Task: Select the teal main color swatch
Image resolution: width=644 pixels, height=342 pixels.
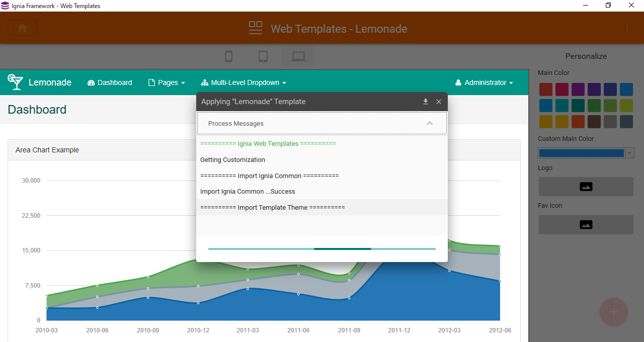Action: pyautogui.click(x=578, y=106)
